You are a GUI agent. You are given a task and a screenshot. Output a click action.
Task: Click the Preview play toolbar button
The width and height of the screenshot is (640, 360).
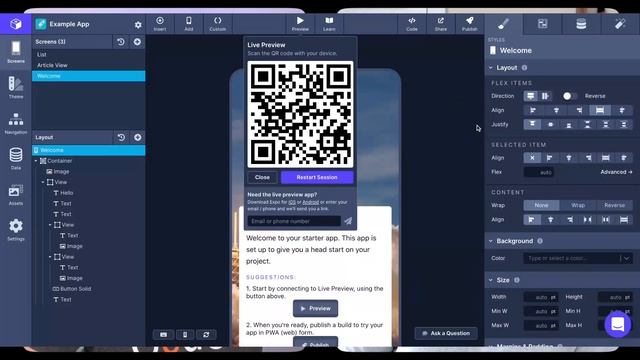(300, 24)
